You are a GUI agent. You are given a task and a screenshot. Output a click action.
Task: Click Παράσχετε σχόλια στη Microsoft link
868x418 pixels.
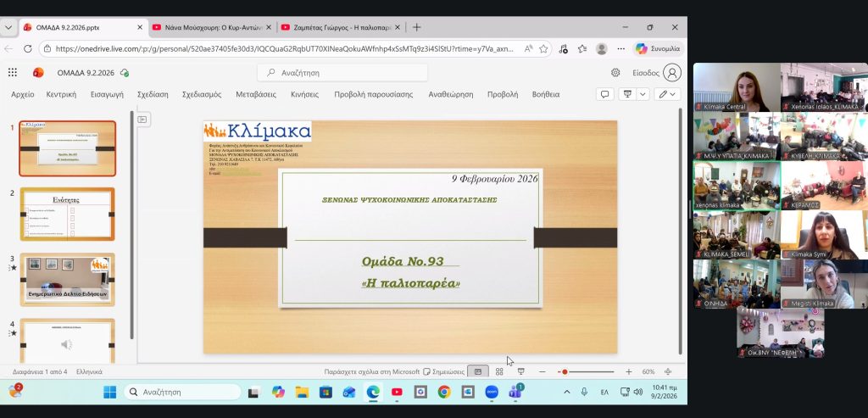point(371,371)
